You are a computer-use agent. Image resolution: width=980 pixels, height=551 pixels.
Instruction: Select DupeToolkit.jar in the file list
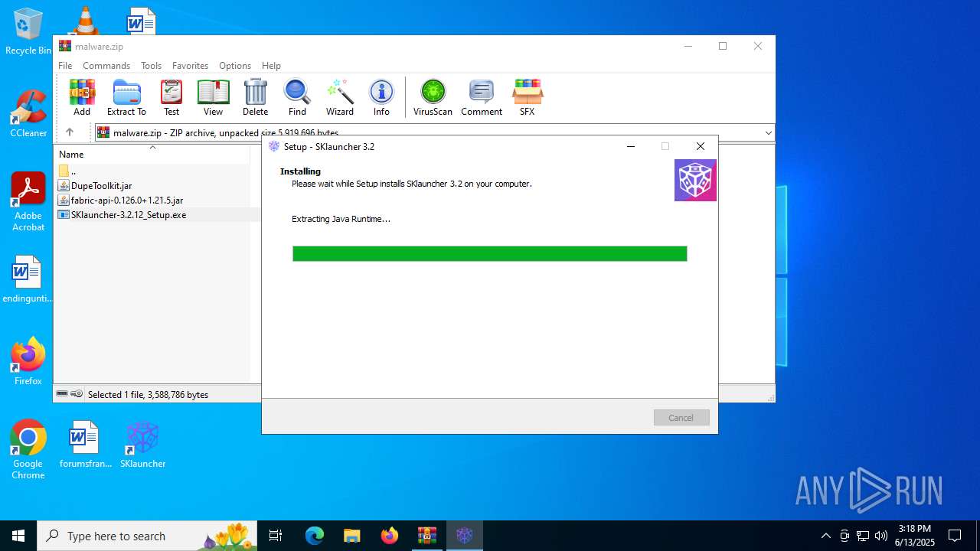point(95,185)
